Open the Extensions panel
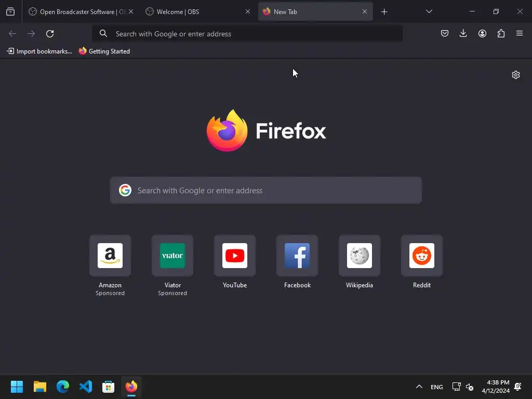The height and width of the screenshot is (399, 532). (x=501, y=33)
